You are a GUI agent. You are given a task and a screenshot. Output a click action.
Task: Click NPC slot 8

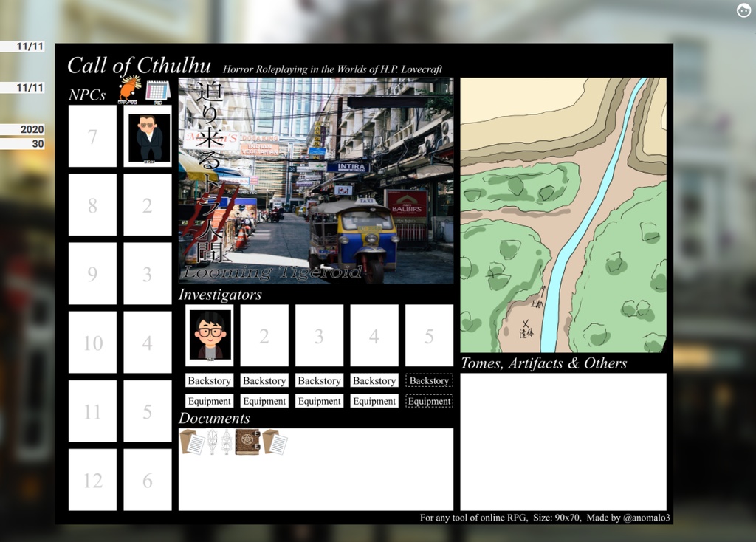[x=92, y=205]
